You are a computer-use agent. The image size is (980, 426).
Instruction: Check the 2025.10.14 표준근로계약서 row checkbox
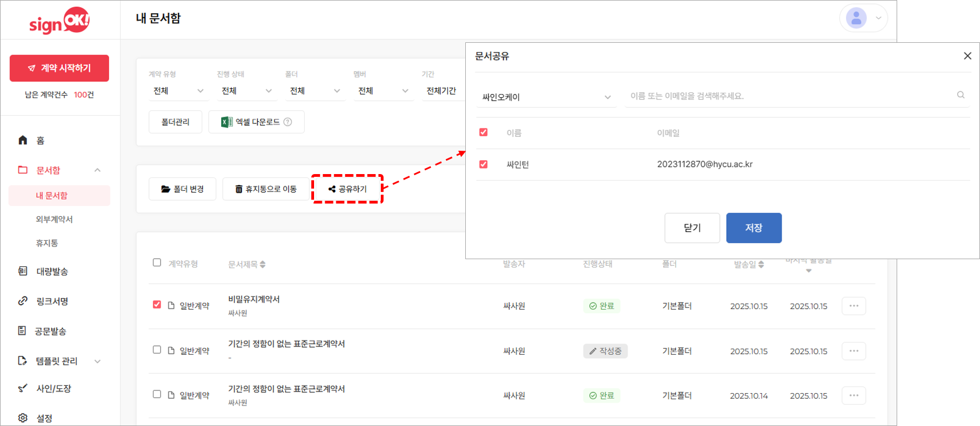click(x=157, y=394)
